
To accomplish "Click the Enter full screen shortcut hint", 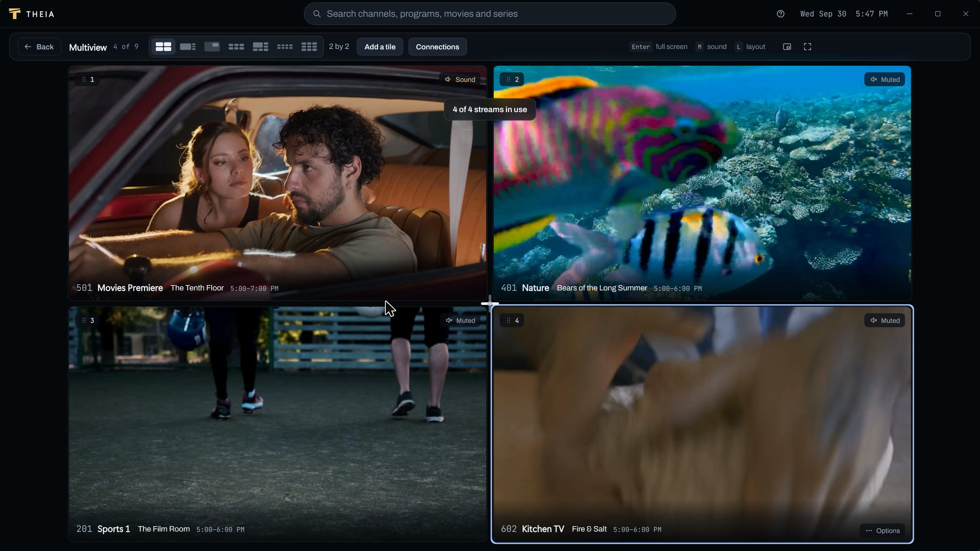I will 658,47.
